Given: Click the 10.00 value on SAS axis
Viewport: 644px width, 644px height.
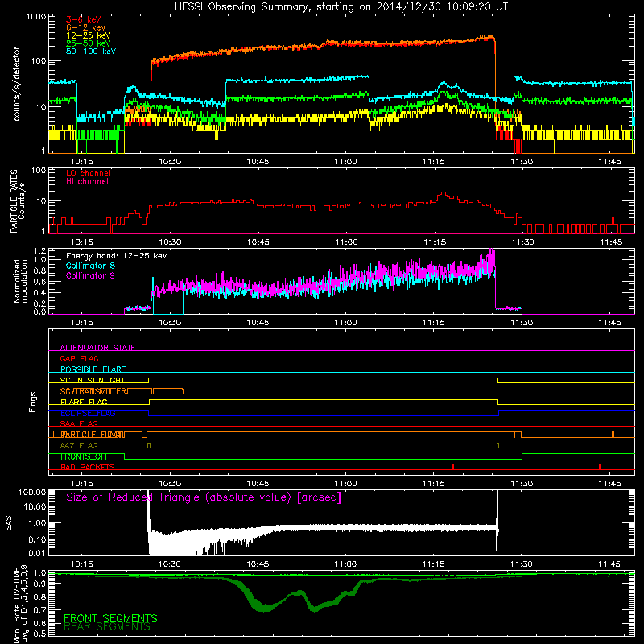Looking at the screenshot, I should pos(35,506).
